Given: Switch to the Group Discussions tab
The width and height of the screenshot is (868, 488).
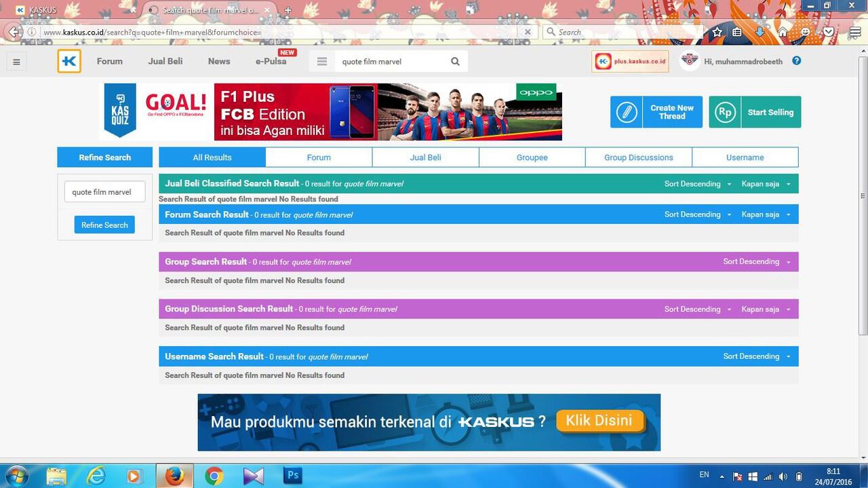Looking at the screenshot, I should click(639, 157).
